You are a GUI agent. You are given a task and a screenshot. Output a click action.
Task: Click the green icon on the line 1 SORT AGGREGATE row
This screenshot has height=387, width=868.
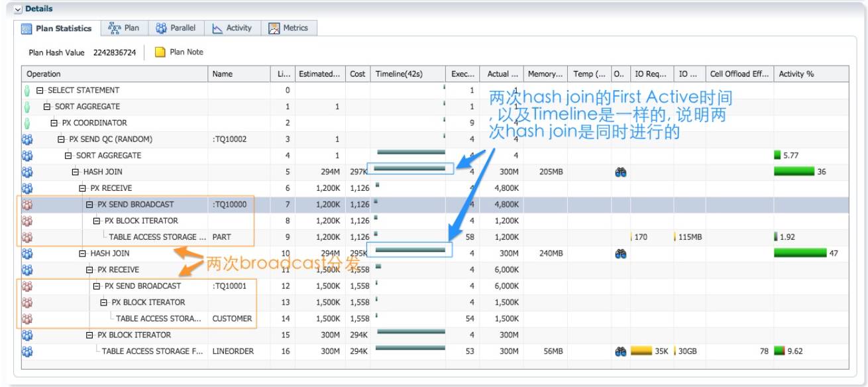[27, 107]
